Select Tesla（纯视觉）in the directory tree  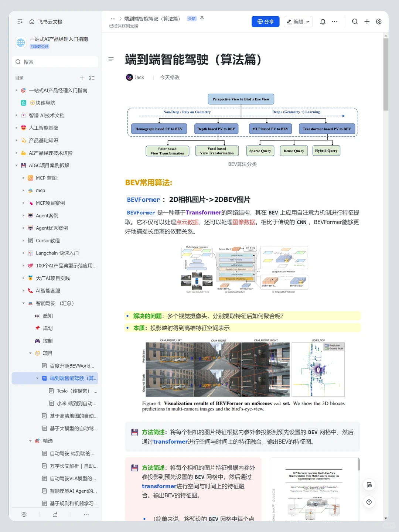(x=73, y=391)
